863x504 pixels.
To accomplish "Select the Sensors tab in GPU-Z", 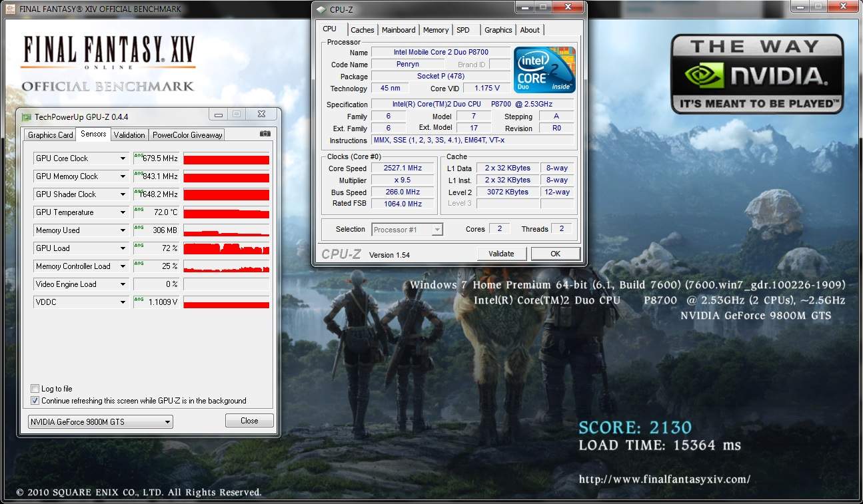I will click(x=93, y=134).
